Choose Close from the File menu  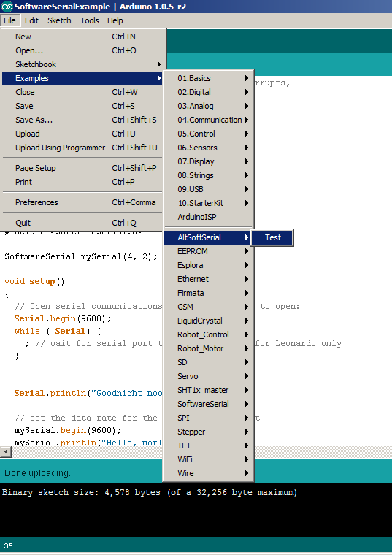(x=82, y=92)
